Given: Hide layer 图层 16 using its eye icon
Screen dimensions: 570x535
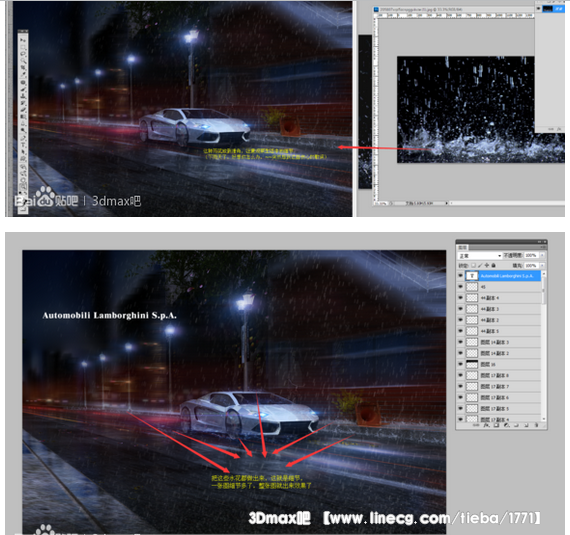Looking at the screenshot, I should coord(461,364).
